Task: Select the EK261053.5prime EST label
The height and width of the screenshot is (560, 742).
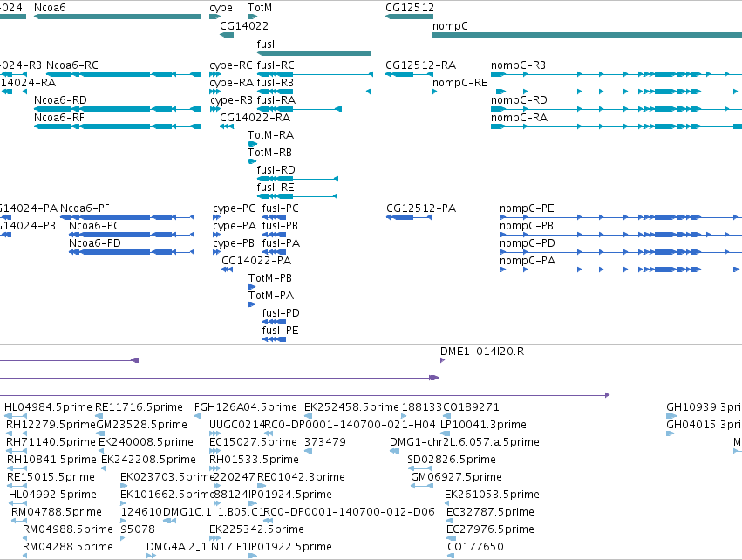Action: (492, 495)
